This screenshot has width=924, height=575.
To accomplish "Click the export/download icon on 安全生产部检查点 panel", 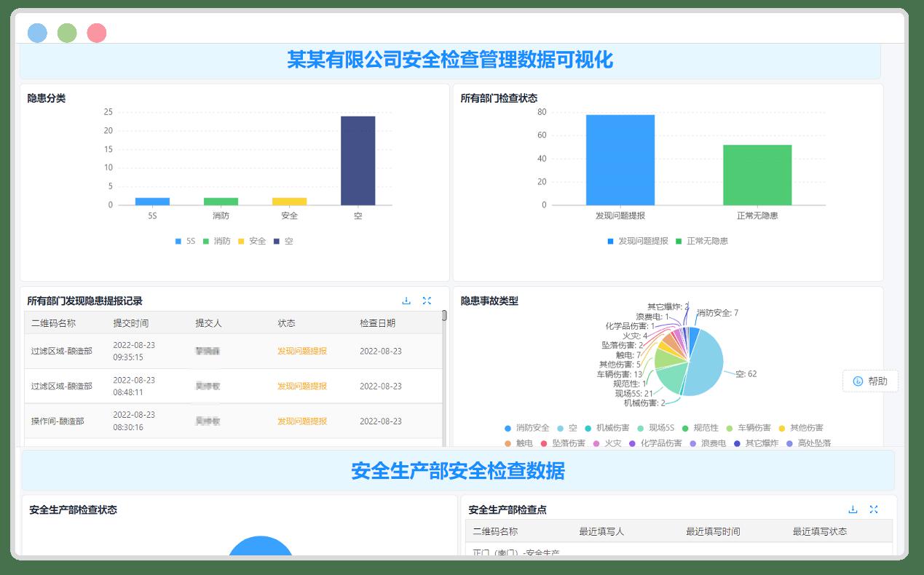I will (853, 509).
